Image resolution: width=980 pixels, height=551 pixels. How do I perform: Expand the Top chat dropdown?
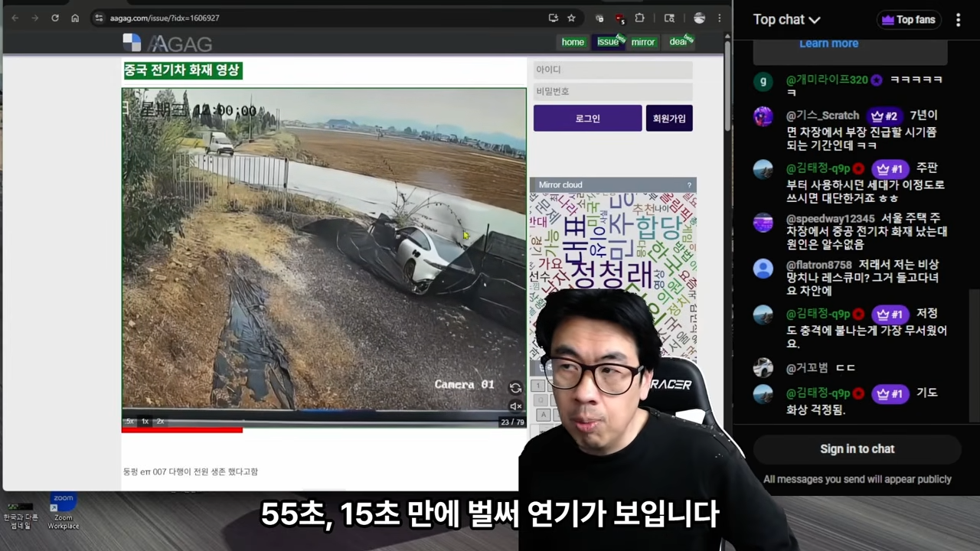tap(786, 20)
